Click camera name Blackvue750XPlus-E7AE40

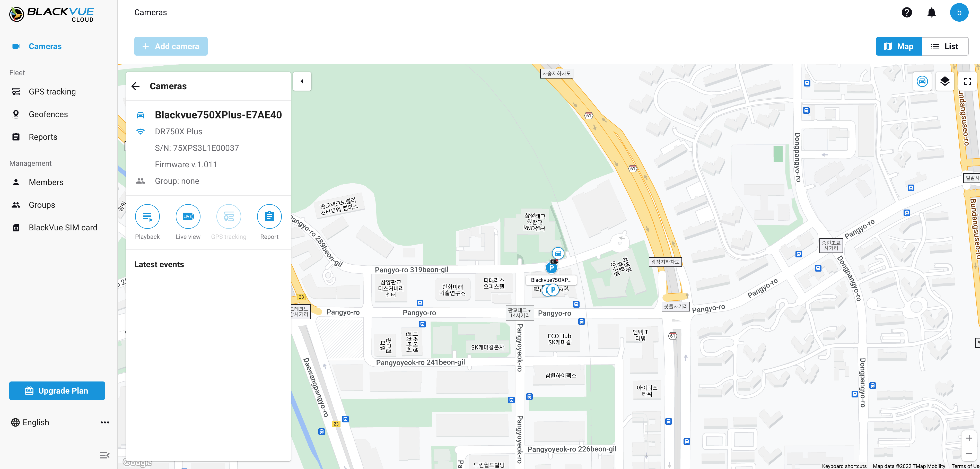point(218,115)
